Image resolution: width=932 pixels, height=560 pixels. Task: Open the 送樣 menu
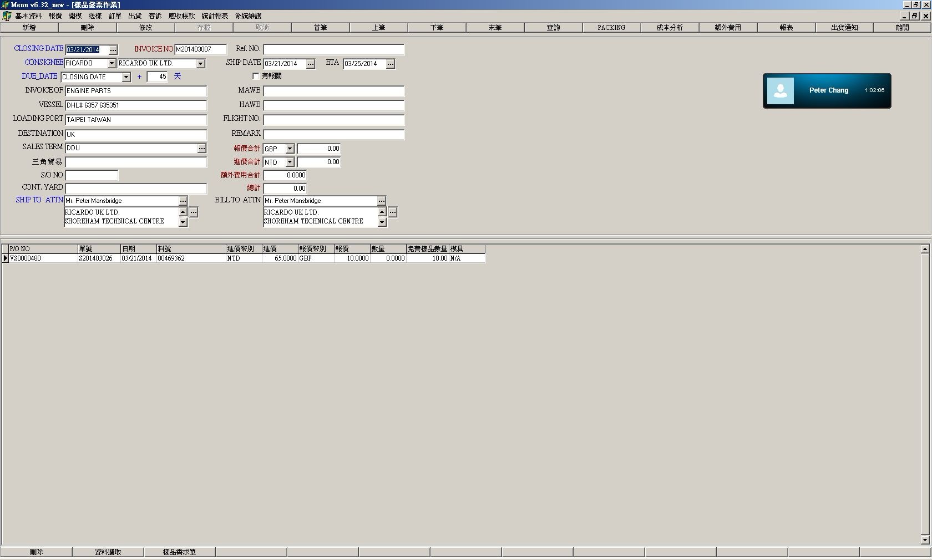point(95,16)
